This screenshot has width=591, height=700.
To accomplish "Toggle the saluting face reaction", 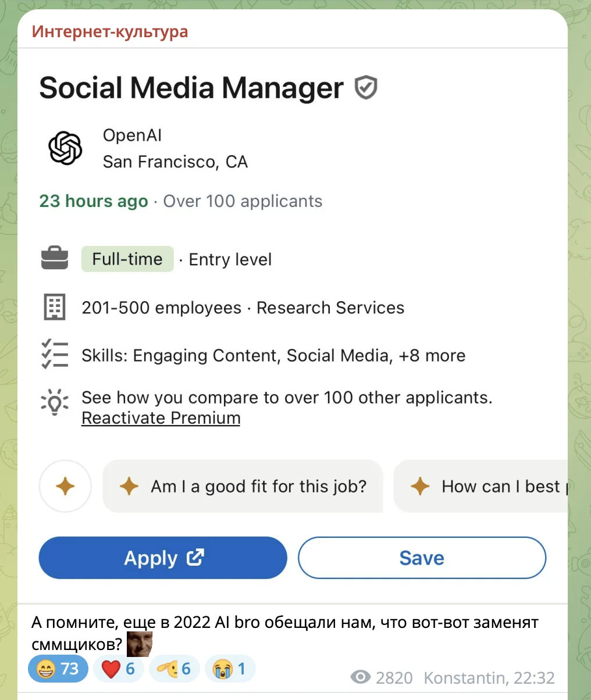I will point(174,669).
